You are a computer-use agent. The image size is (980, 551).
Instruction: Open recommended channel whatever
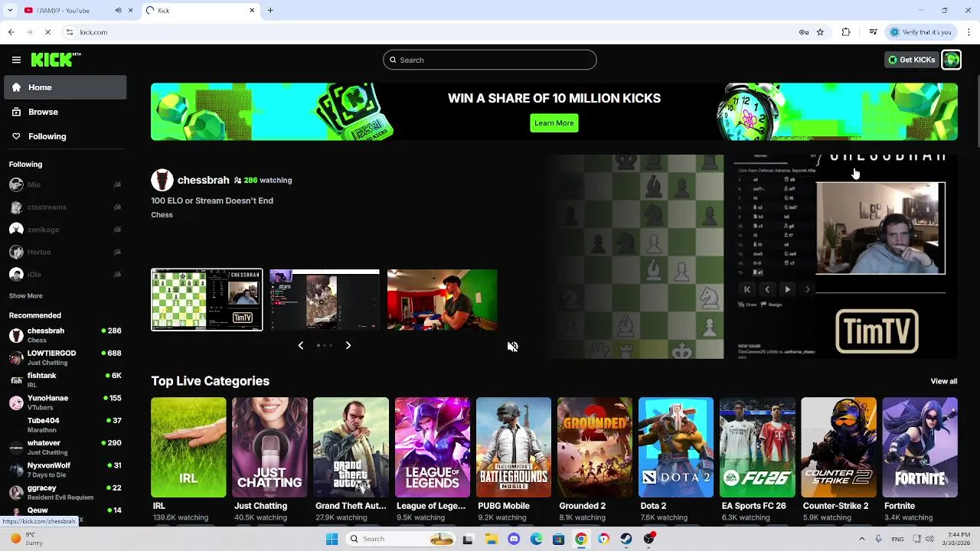65,447
